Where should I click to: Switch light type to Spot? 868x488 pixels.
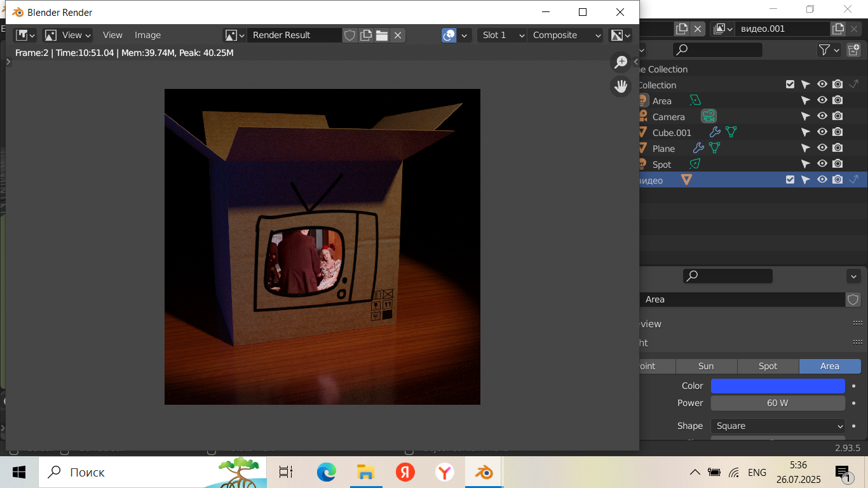pyautogui.click(x=768, y=366)
